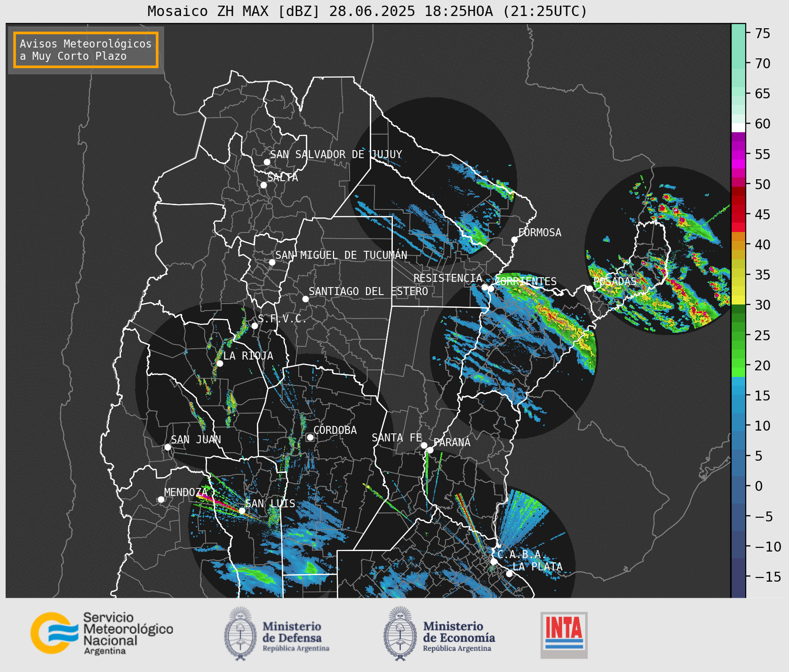Click the La Plata city marker
Image resolution: width=789 pixels, height=672 pixels.
509,574
